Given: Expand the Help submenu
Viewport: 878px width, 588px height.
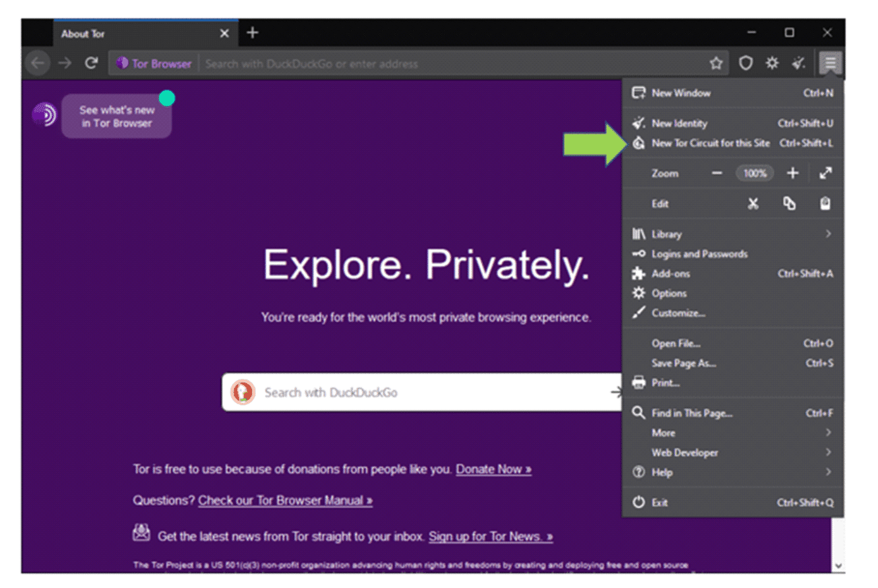Looking at the screenshot, I should tap(733, 472).
